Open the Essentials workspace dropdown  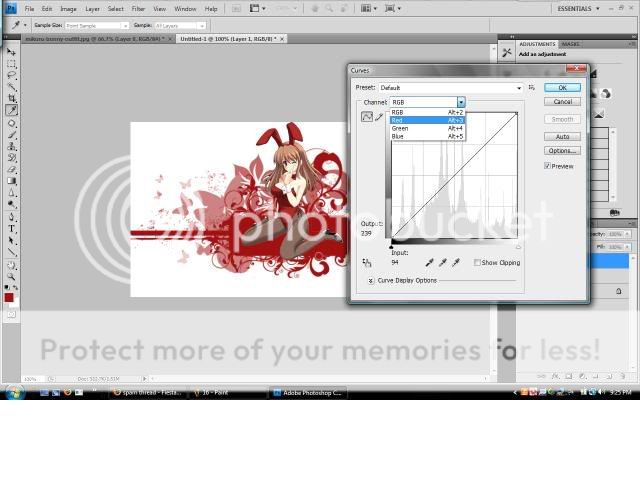[578, 9]
